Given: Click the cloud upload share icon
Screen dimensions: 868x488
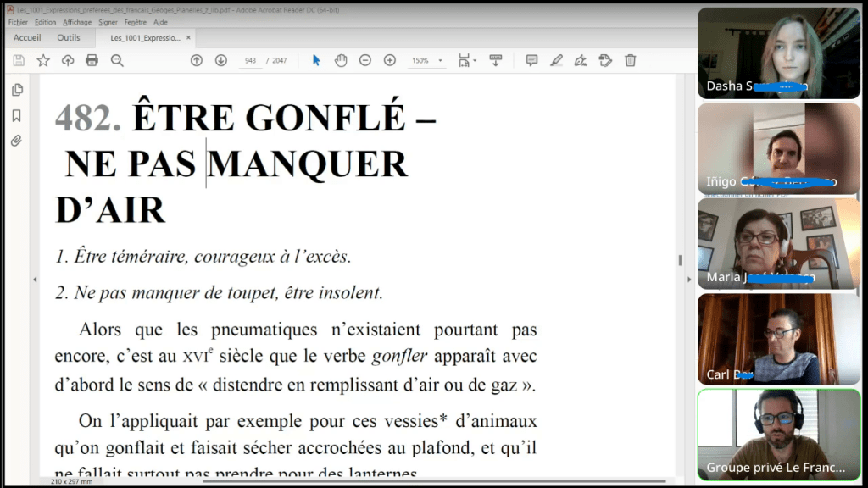Looking at the screenshot, I should pyautogui.click(x=68, y=60).
